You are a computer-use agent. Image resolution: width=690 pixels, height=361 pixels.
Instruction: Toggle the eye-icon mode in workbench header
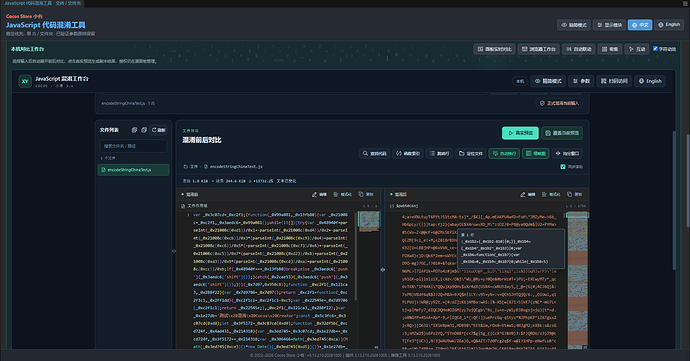(548, 81)
